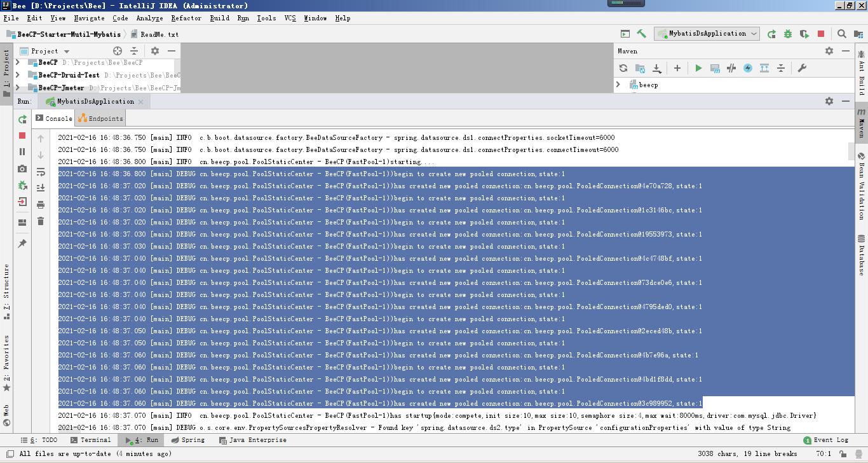Reimport all Maven projects
Viewport: 868px width, 463px height.
coord(623,68)
